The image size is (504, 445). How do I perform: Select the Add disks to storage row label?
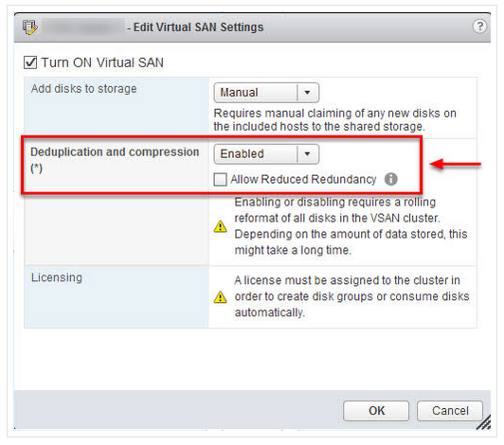click(84, 89)
